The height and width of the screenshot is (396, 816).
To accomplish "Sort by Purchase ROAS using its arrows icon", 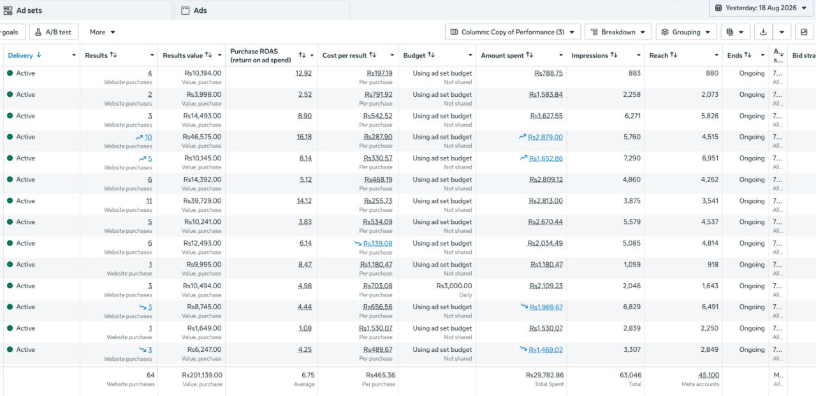I will [302, 55].
